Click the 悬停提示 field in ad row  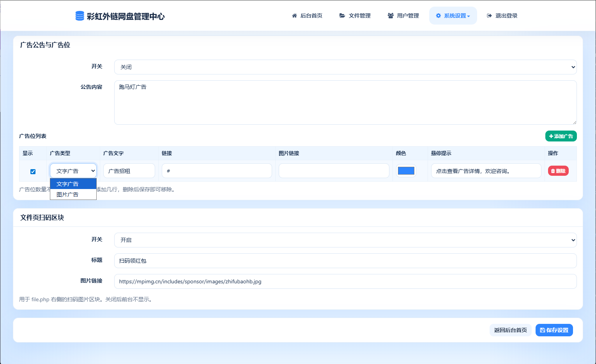coord(486,171)
